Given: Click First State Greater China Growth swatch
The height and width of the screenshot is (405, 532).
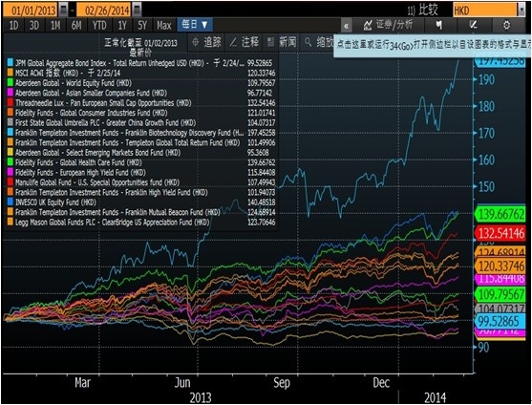Looking at the screenshot, I should (x=11, y=122).
